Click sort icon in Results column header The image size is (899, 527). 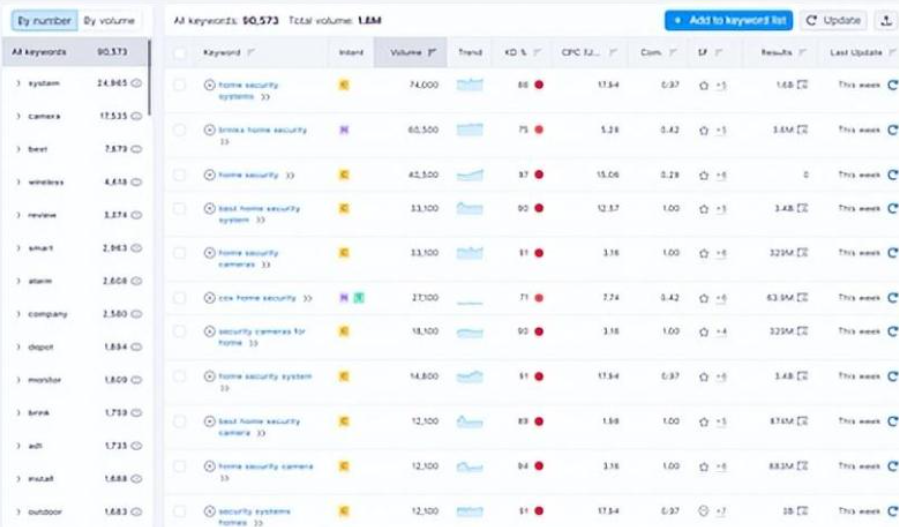pos(802,53)
